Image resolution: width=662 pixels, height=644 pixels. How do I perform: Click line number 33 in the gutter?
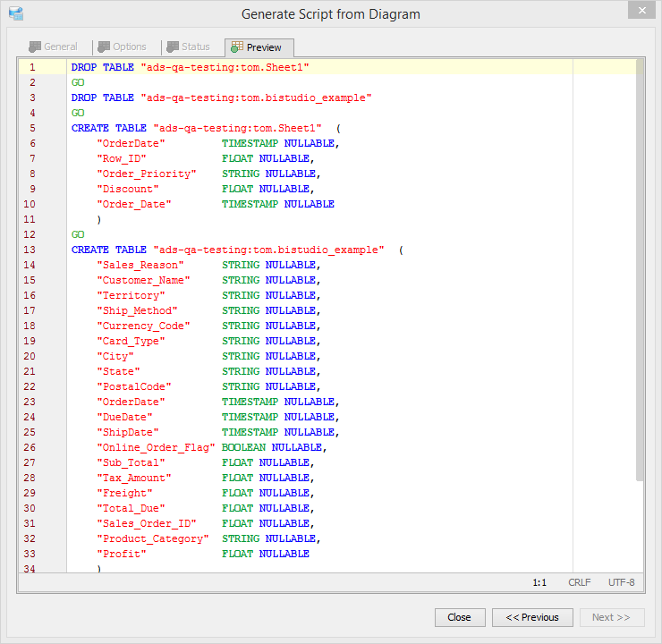coord(30,554)
